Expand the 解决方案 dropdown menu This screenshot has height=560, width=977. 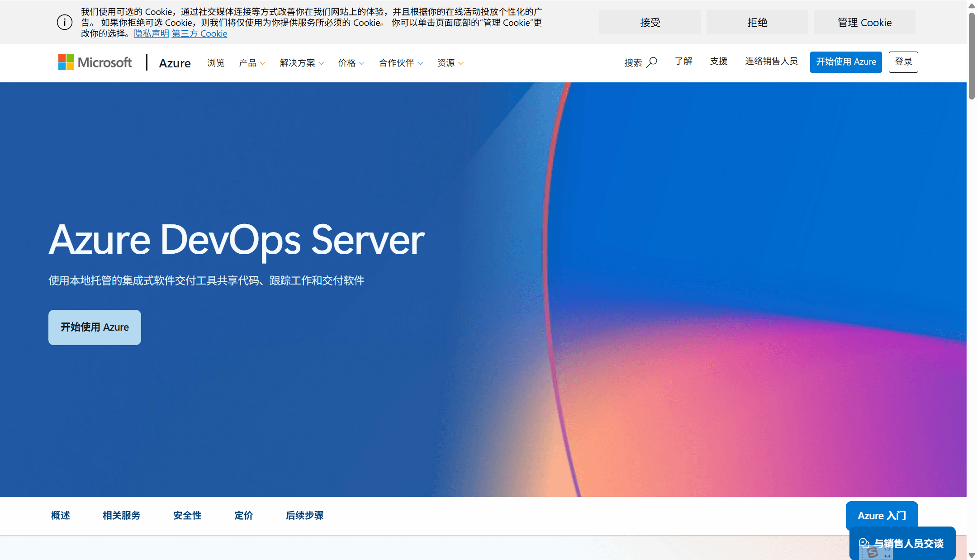(x=302, y=63)
